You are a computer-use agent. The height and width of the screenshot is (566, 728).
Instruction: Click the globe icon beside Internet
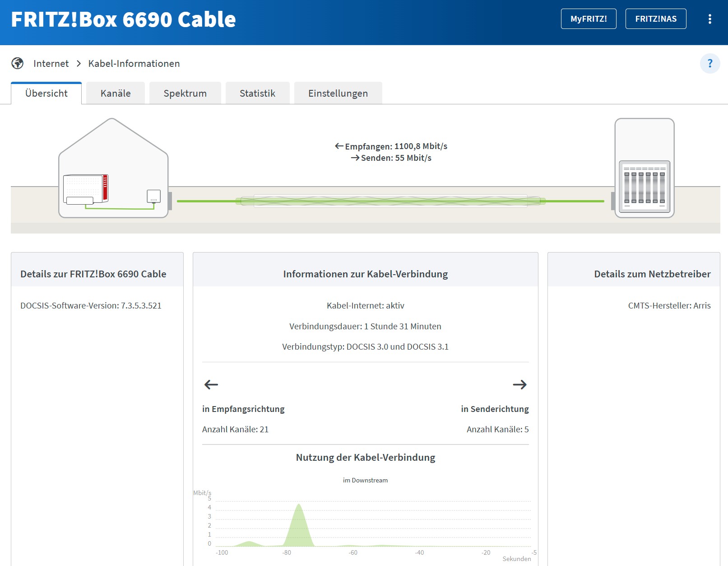[18, 63]
